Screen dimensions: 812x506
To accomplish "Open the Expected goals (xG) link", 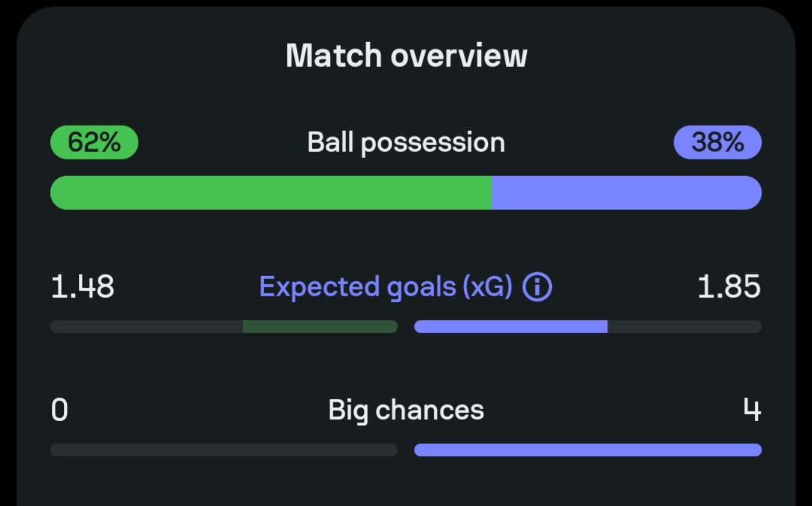I will [x=385, y=287].
